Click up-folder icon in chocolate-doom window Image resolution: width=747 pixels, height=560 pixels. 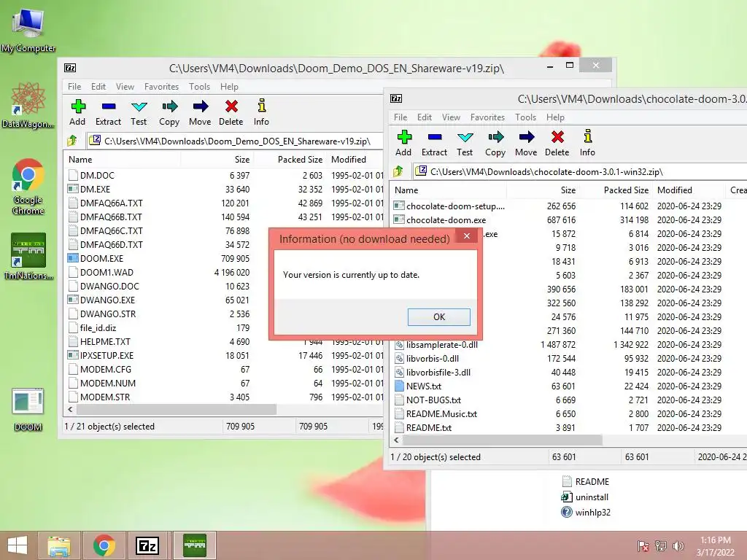pos(398,171)
